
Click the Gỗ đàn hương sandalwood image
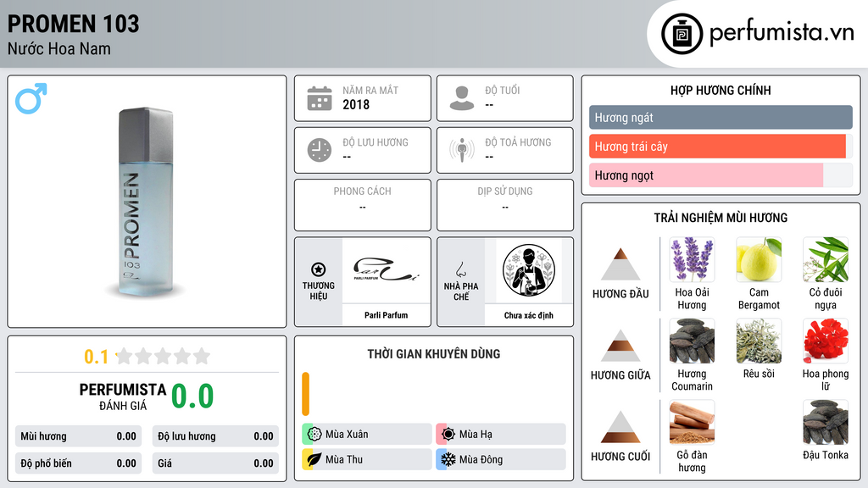(692, 422)
